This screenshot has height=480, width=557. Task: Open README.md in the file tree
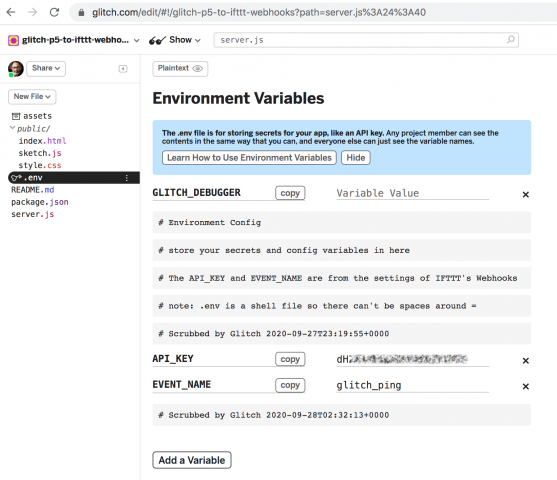coord(33,190)
